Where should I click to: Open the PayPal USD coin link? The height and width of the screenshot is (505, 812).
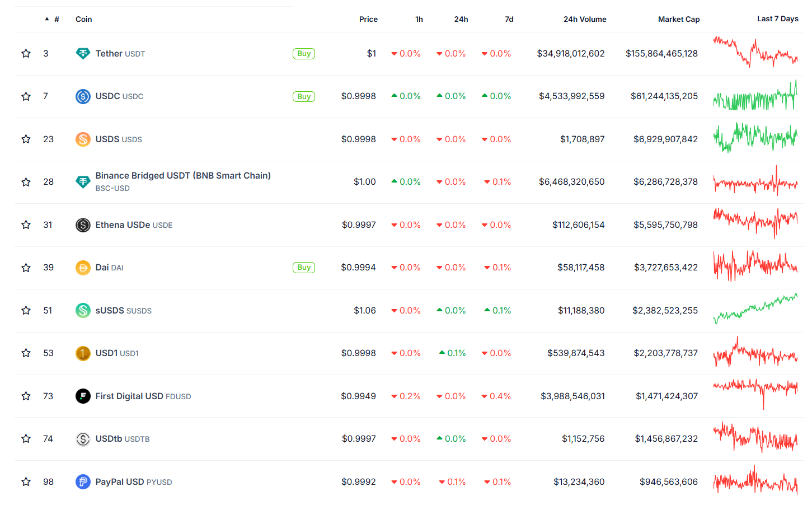click(134, 482)
